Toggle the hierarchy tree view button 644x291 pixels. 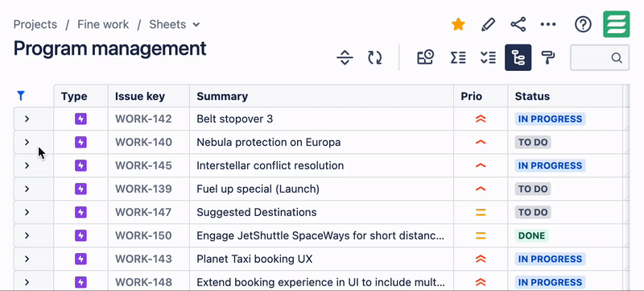click(518, 57)
